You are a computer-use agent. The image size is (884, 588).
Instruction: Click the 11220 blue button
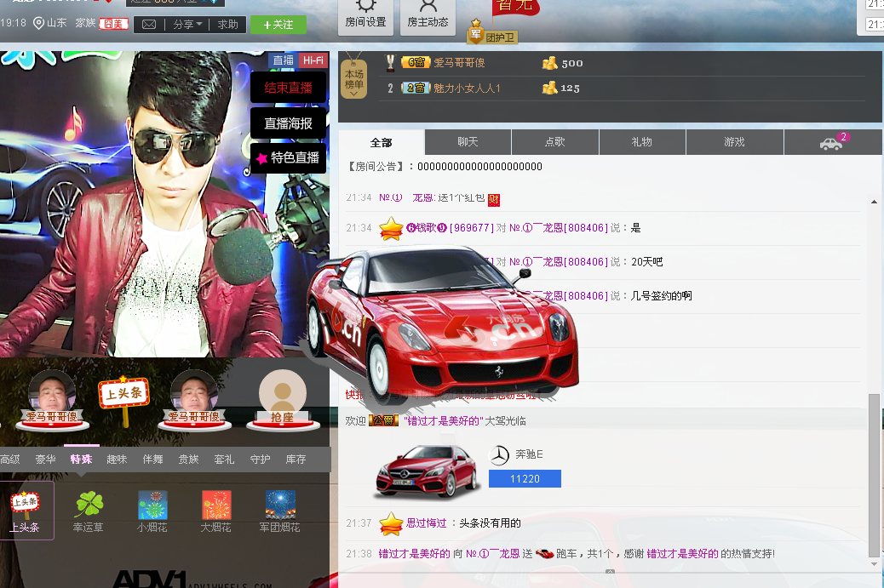click(525, 479)
